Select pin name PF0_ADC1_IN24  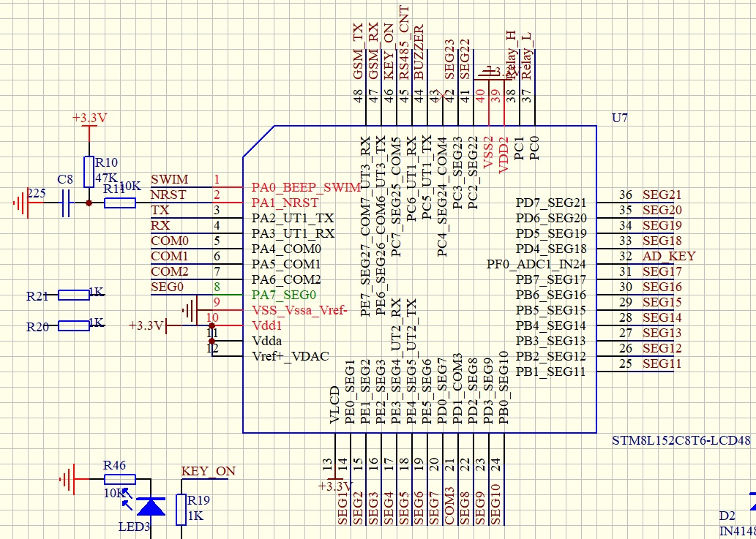[x=536, y=265]
